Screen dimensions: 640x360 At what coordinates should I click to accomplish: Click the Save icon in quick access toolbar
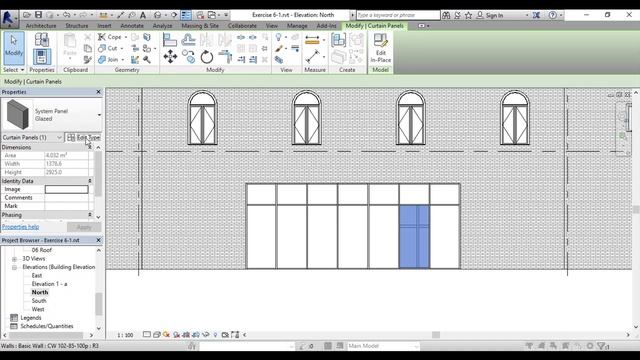tap(38, 15)
